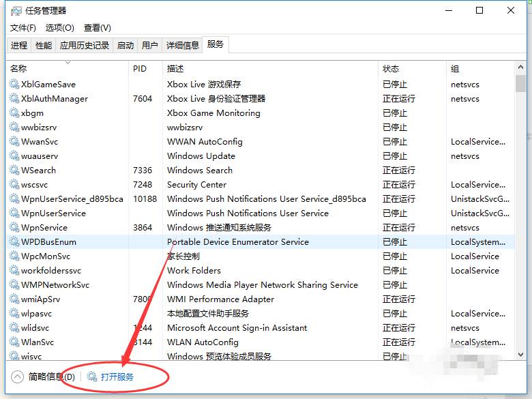Click gear icon beside wlpasvc
Screen dimensions: 532x399
point(14,313)
